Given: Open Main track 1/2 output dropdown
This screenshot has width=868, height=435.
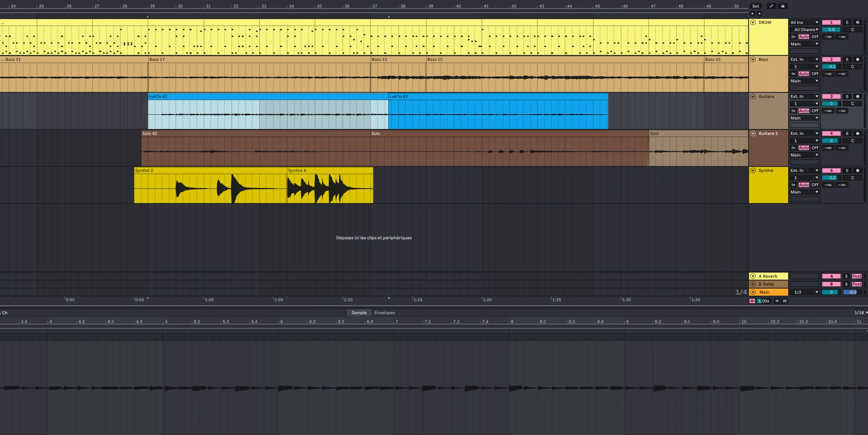Looking at the screenshot, I should point(804,292).
